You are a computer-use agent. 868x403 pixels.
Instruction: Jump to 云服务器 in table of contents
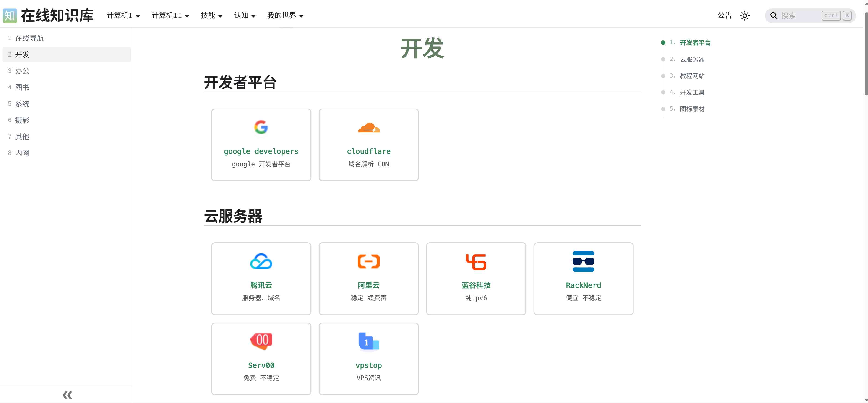coord(692,59)
